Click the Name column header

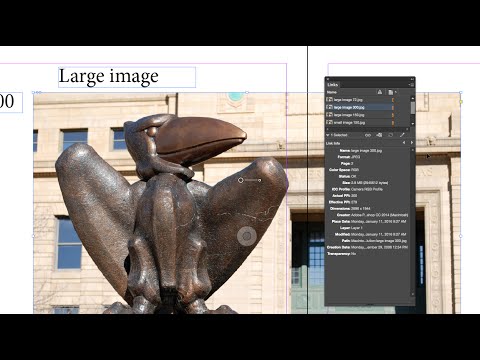coord(332,92)
